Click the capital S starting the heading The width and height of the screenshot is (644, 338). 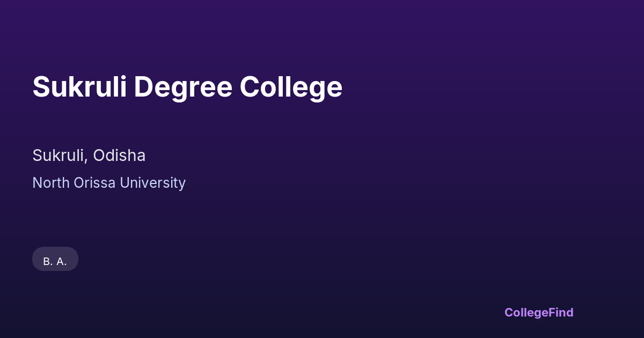(x=41, y=87)
